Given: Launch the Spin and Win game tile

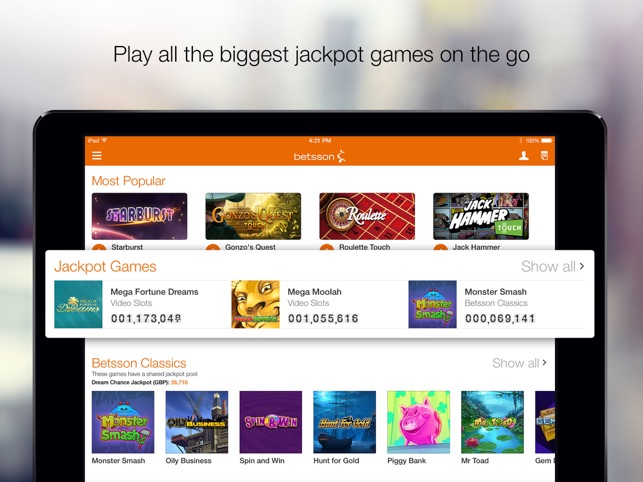Looking at the screenshot, I should (x=271, y=422).
